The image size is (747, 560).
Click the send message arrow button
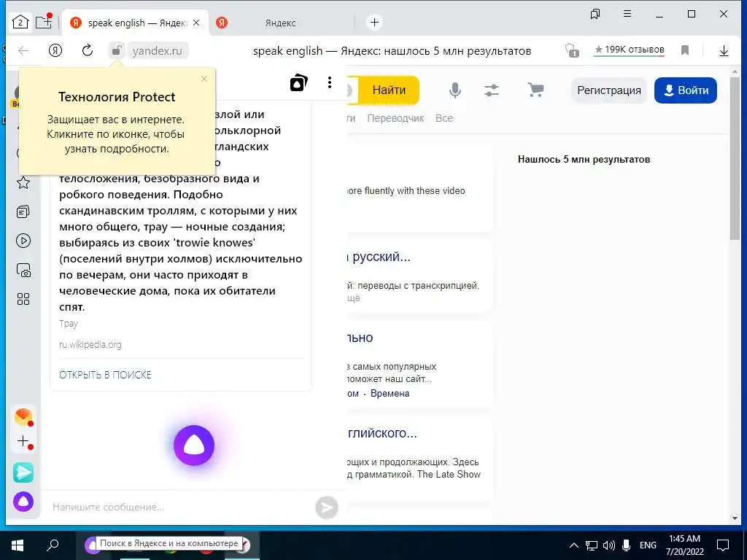click(327, 507)
